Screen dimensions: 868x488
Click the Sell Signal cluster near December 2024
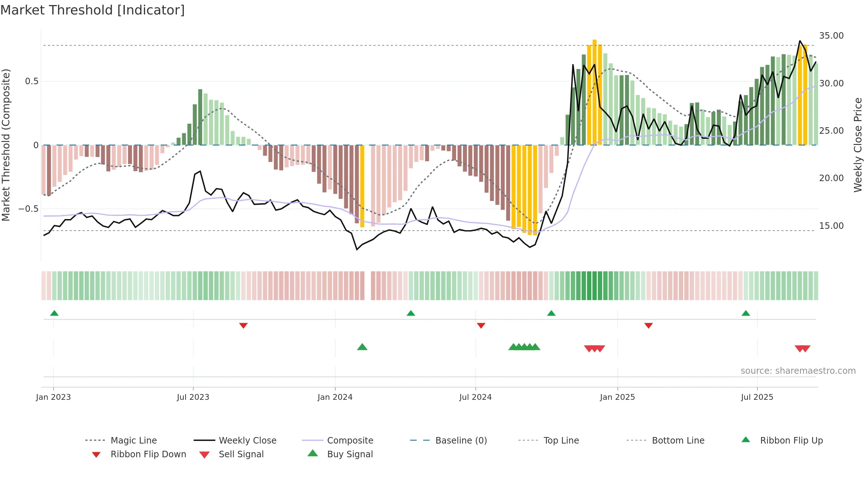pos(595,349)
